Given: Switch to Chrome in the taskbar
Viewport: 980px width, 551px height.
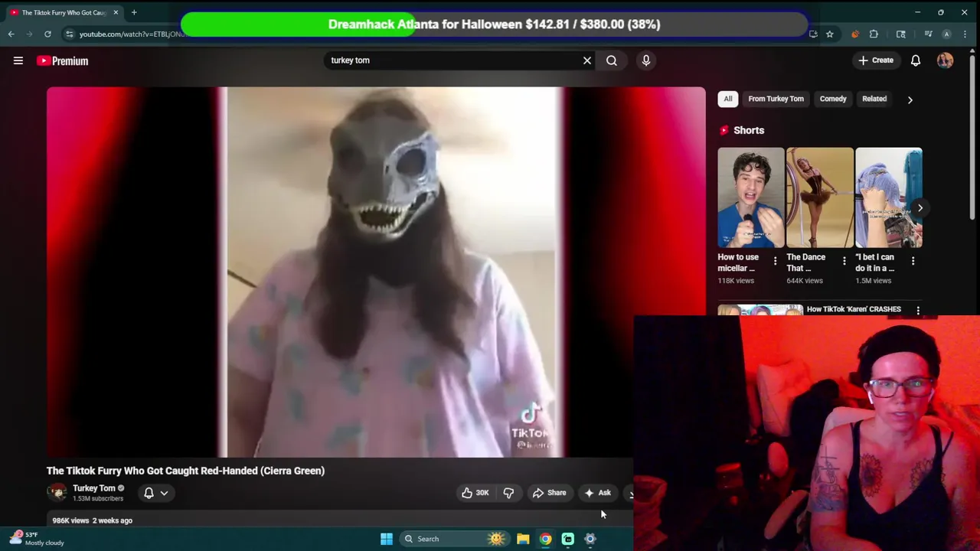Looking at the screenshot, I should (x=545, y=539).
